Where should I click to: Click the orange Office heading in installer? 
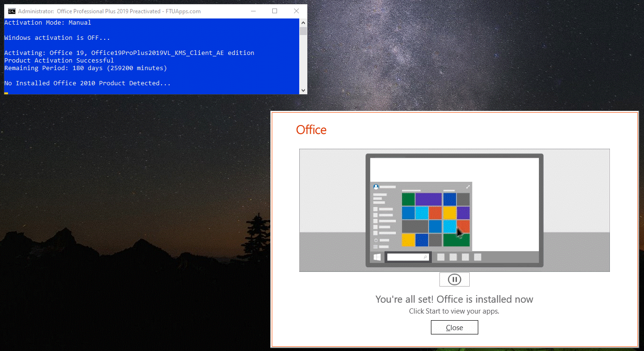pos(311,130)
